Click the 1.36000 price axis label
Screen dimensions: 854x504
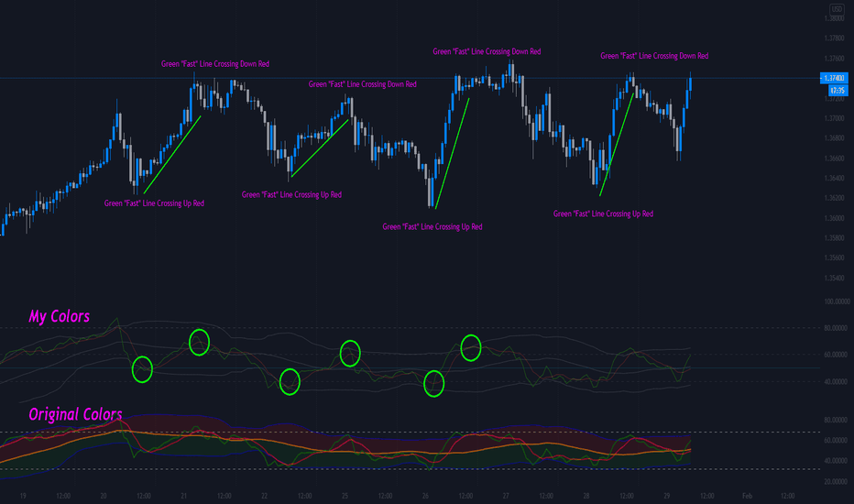click(x=834, y=218)
